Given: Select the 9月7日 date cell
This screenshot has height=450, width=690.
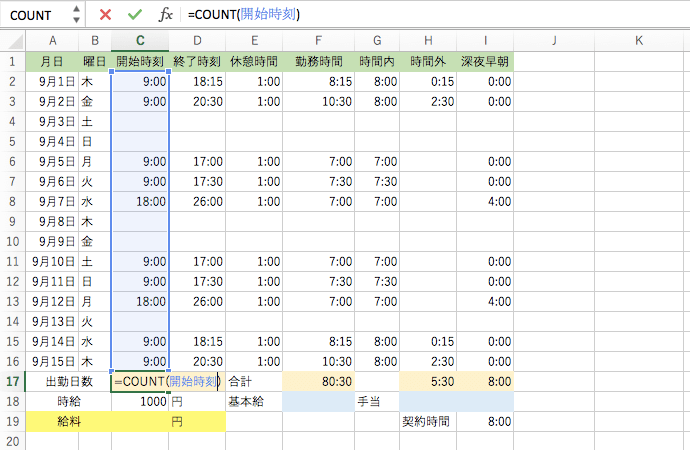Looking at the screenshot, I should coord(52,201).
